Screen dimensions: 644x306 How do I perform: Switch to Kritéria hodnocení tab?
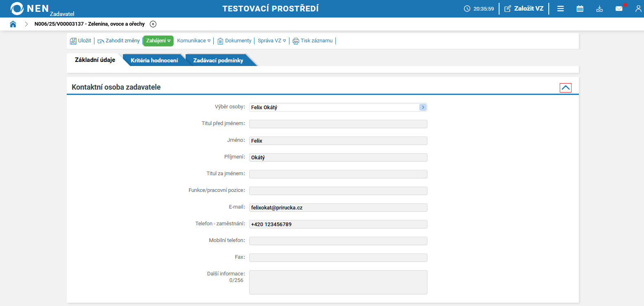click(154, 60)
